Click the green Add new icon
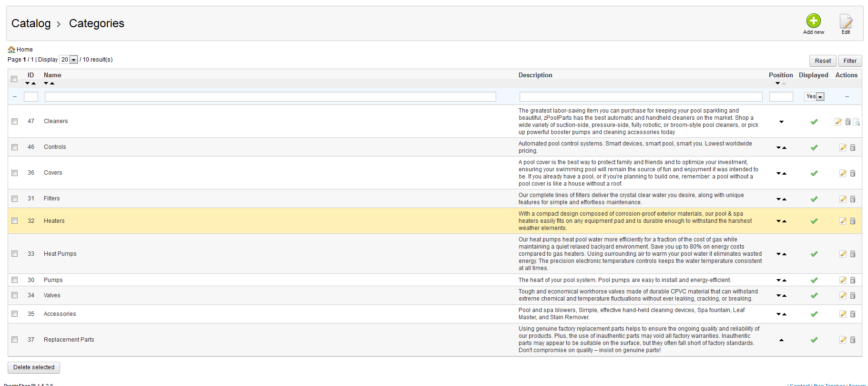The width and height of the screenshot is (868, 386). [x=813, y=21]
